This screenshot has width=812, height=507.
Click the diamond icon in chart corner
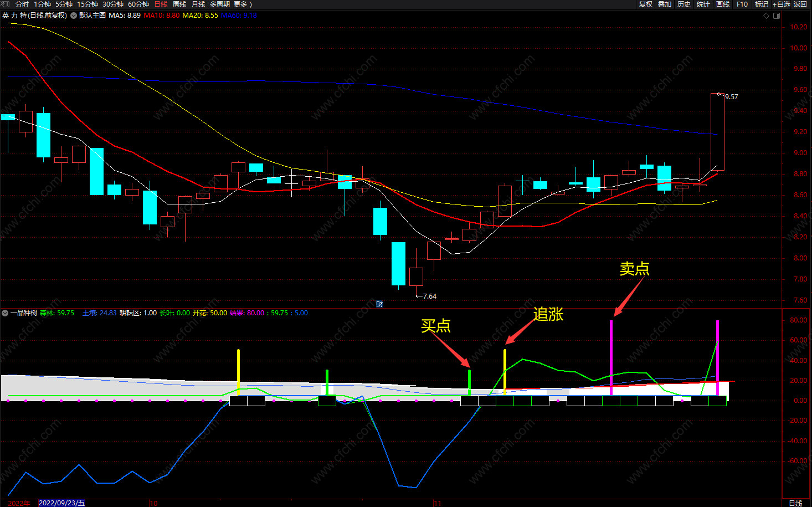(x=767, y=16)
